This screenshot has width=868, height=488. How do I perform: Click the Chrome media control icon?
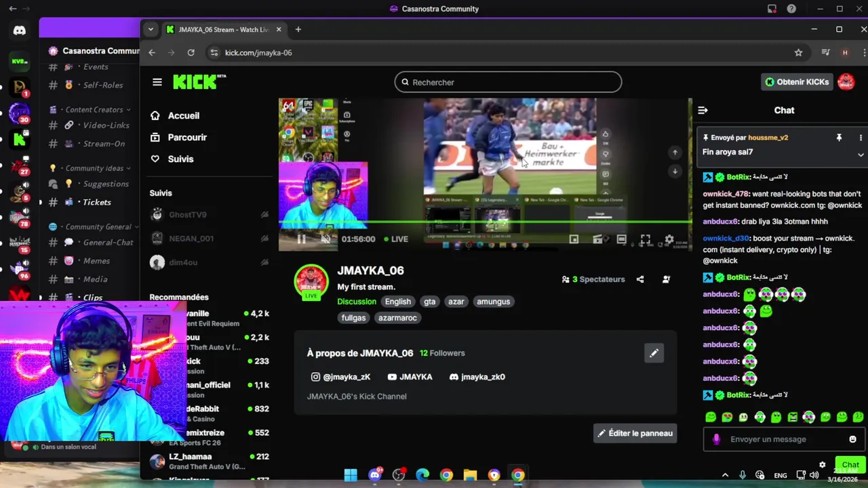pyautogui.click(x=825, y=52)
